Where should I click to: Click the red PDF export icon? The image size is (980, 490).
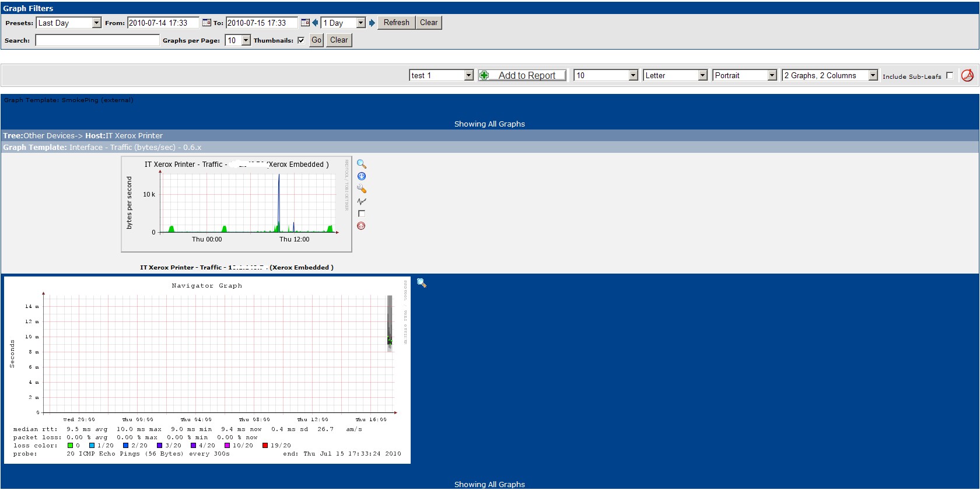(967, 75)
